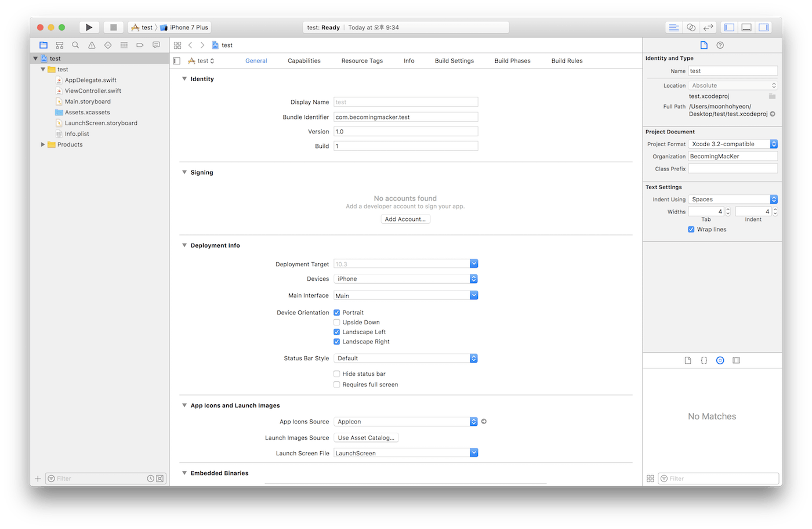Open the Issue navigator in navigator bar

92,45
